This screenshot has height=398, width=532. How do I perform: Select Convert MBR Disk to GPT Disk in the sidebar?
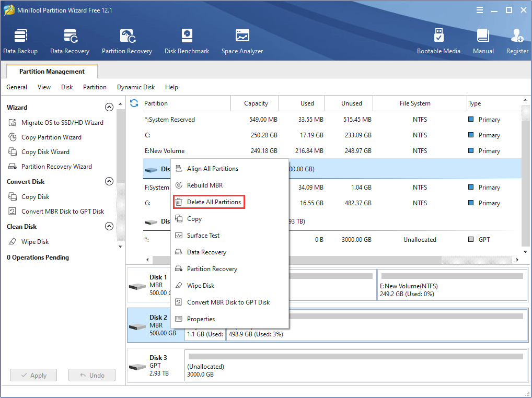tap(56, 211)
